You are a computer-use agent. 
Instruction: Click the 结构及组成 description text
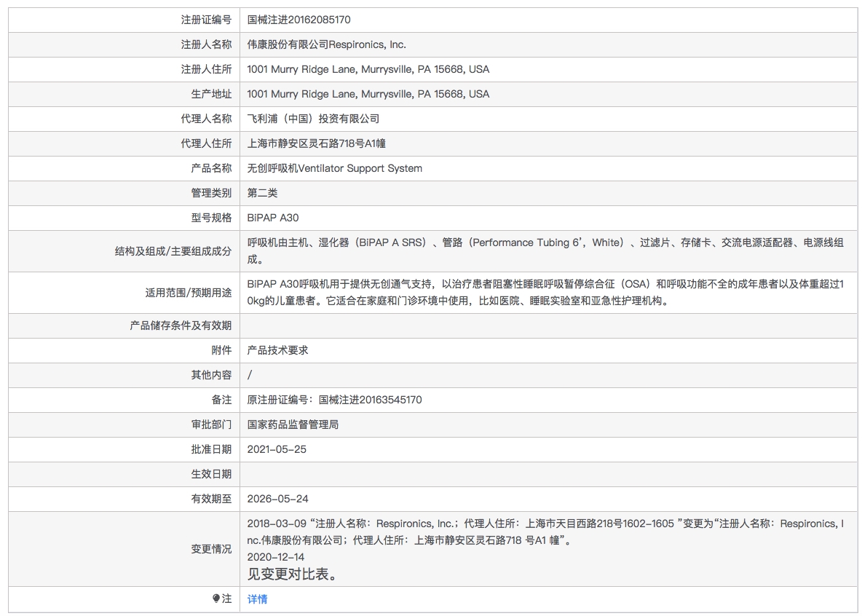tap(545, 250)
